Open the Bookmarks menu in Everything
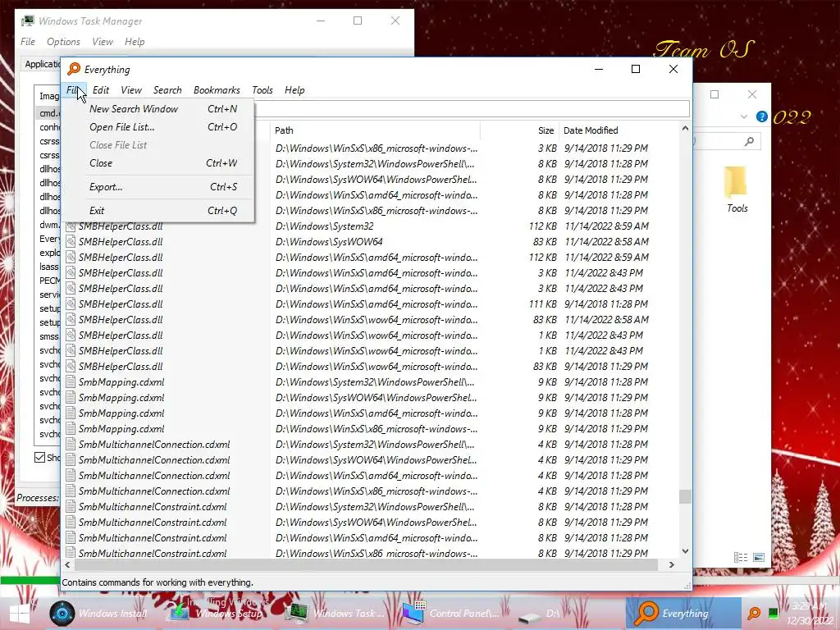The height and width of the screenshot is (630, 840). pyautogui.click(x=217, y=90)
